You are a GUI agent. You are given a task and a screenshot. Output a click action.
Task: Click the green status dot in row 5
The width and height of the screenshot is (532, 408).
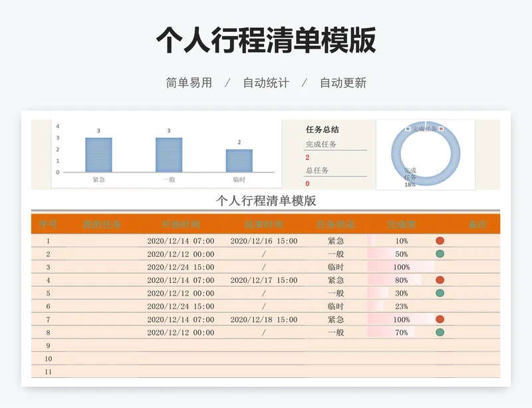tap(440, 293)
